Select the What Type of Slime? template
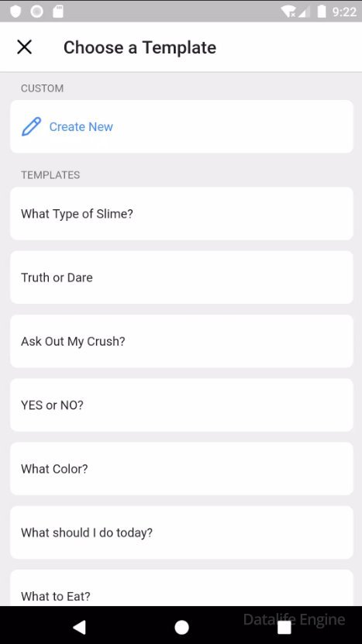This screenshot has width=362, height=644. pos(181,214)
